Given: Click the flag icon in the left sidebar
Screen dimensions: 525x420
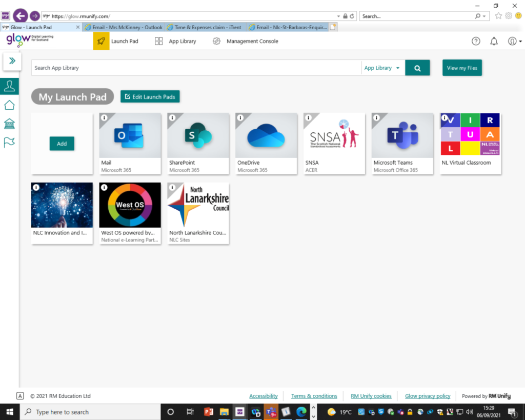Looking at the screenshot, I should (x=9, y=142).
